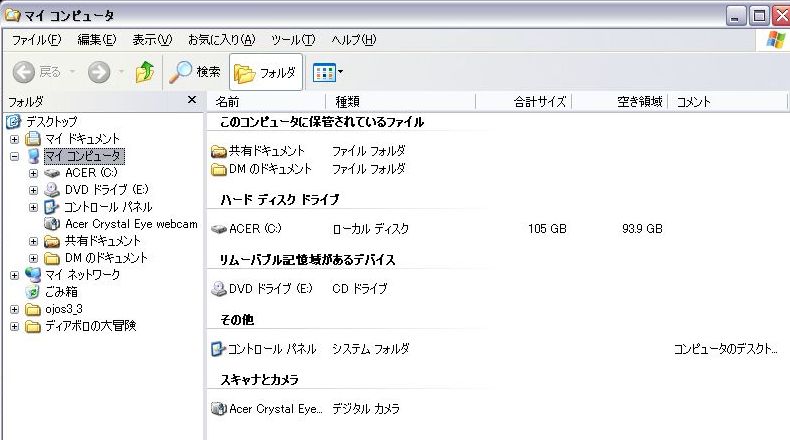Select DM のドキュメント folder icon in tree
Screen dimensions: 790x440
pos(51,259)
